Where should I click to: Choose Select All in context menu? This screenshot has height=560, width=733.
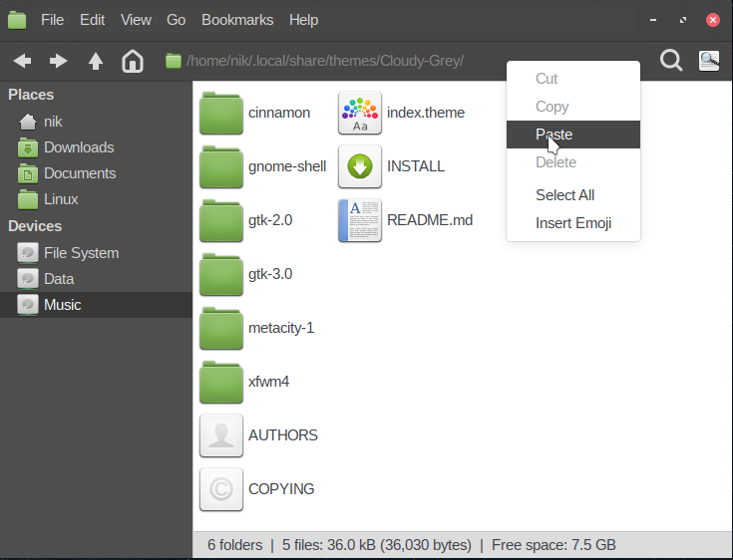[564, 195]
